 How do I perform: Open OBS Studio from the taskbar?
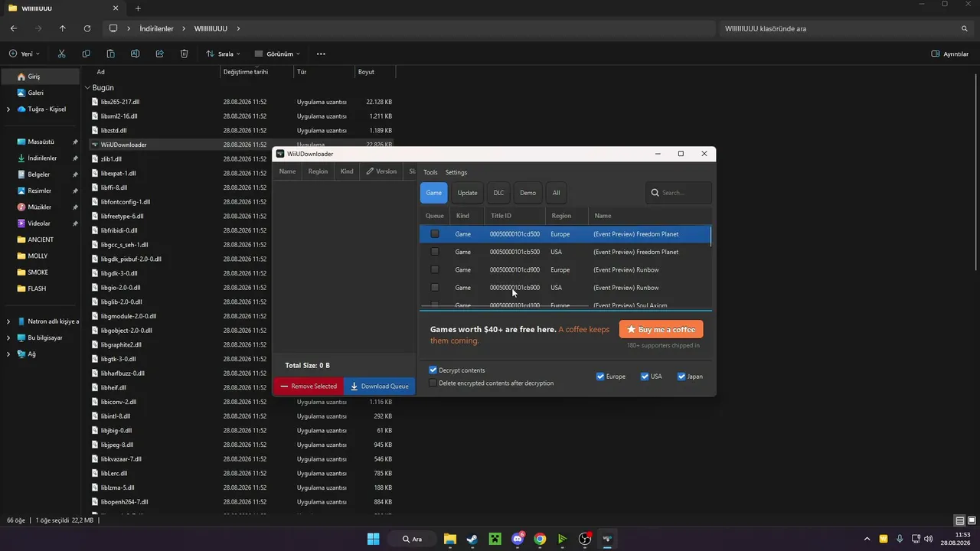585,539
